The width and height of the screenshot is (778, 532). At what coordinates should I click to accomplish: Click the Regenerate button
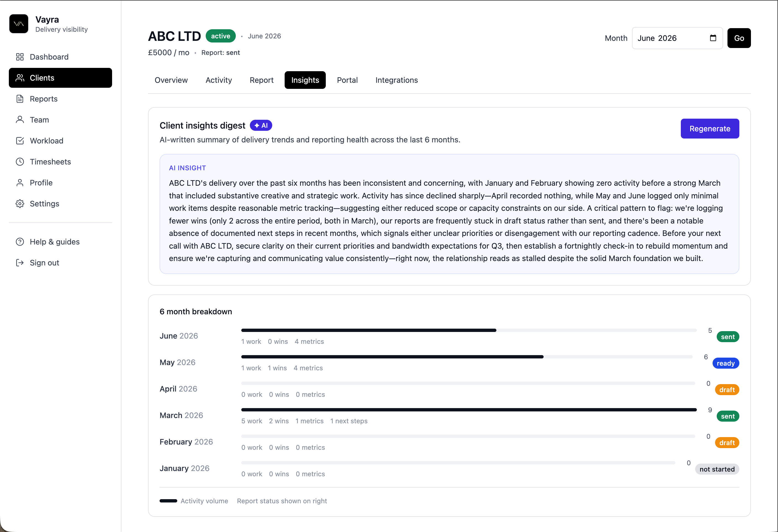click(x=710, y=129)
